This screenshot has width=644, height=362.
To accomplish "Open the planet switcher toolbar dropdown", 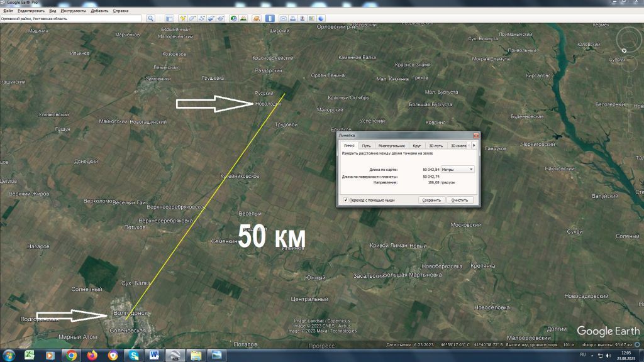I will point(257,19).
